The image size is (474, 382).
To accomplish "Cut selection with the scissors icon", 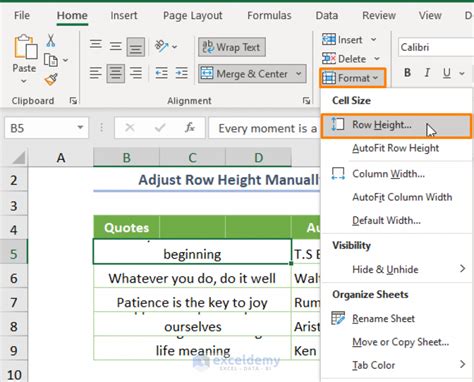I will 51,40.
